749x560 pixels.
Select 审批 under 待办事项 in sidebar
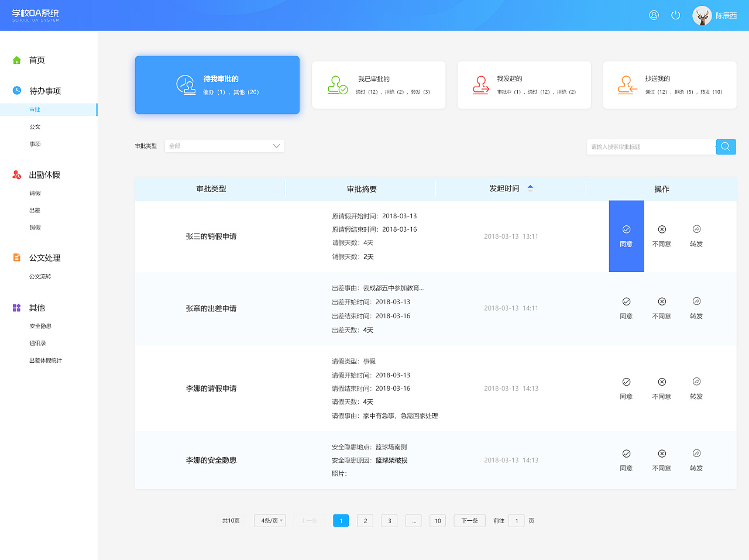[x=35, y=109]
